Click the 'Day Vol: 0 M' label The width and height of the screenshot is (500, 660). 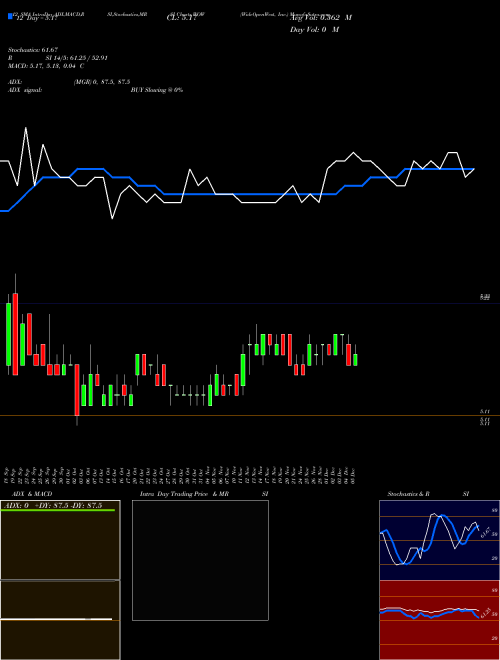(x=314, y=30)
